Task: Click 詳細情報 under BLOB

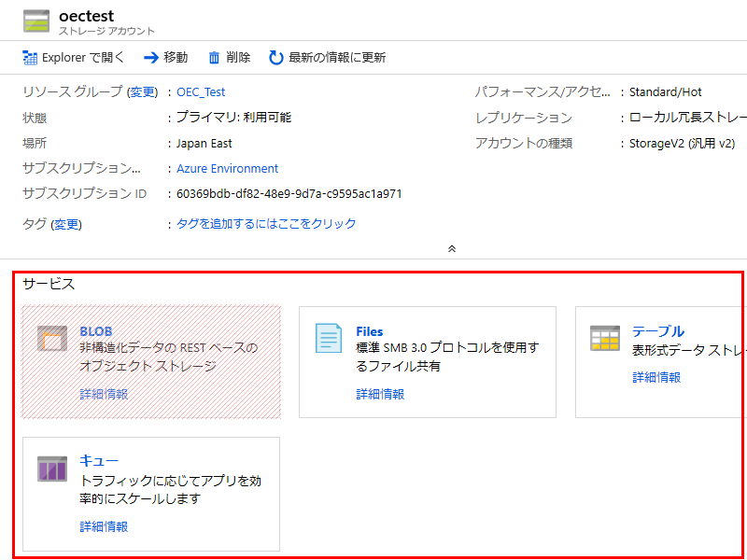Action: coord(104,394)
